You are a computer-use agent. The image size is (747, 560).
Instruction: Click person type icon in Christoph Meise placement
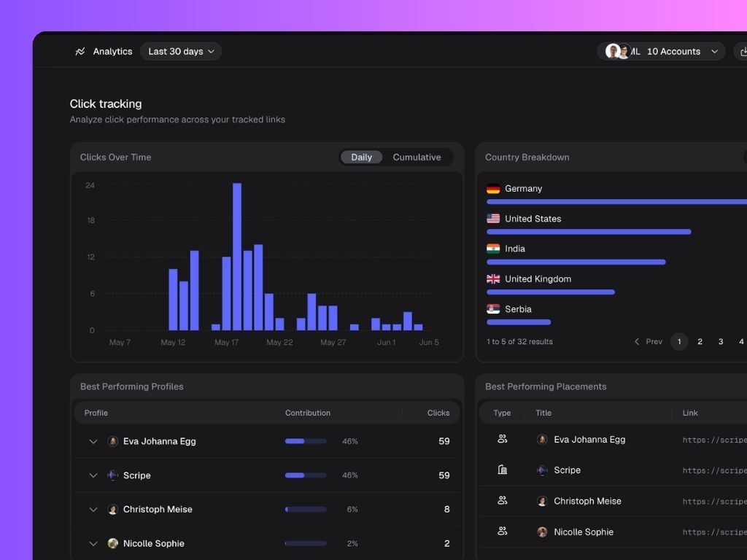tap(502, 500)
